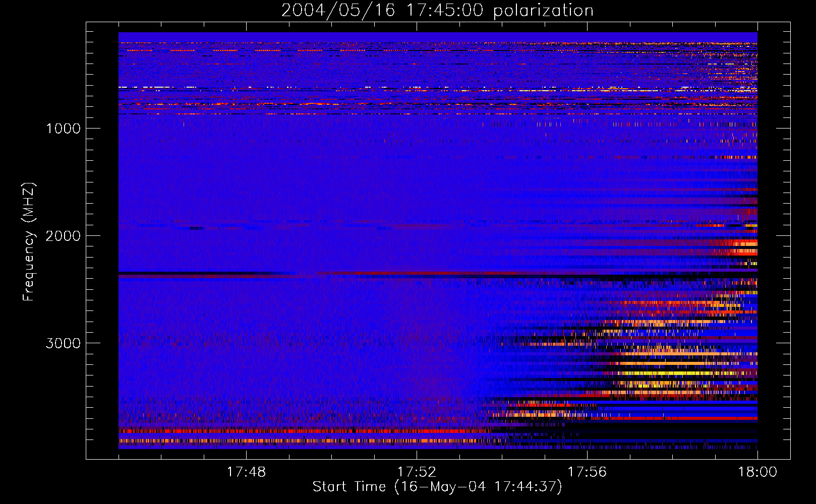Select the 'Start Time (16-May-04 17:44:37)' axis label
816x504 pixels.
(437, 487)
